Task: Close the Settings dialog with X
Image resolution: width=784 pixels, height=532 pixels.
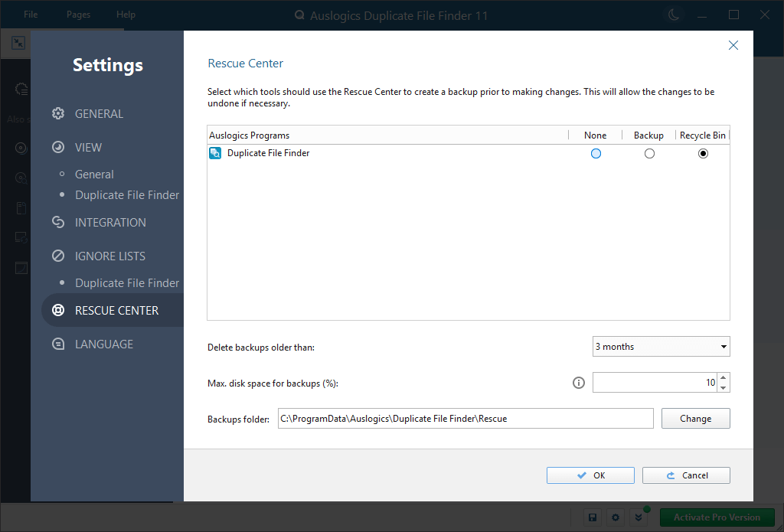Action: (733, 45)
